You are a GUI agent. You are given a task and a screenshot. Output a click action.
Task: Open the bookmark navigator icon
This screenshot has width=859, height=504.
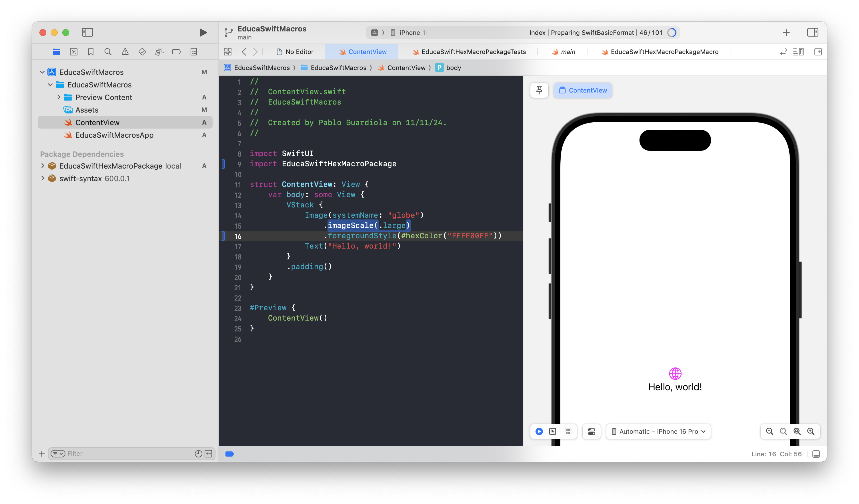click(91, 52)
